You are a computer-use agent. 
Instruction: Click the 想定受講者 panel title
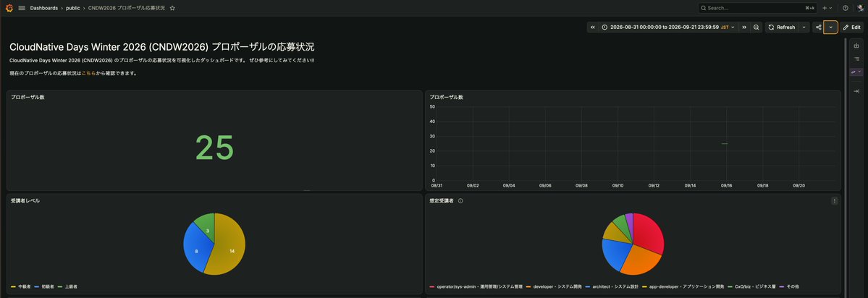point(441,200)
